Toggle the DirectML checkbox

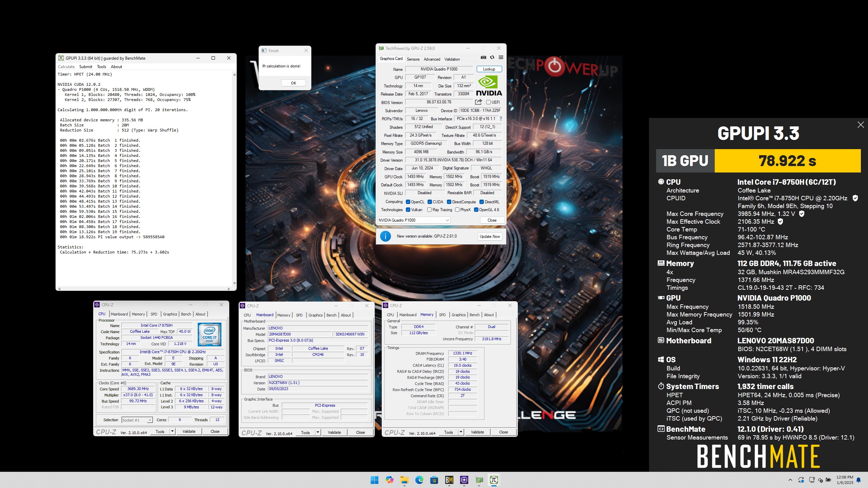(481, 202)
